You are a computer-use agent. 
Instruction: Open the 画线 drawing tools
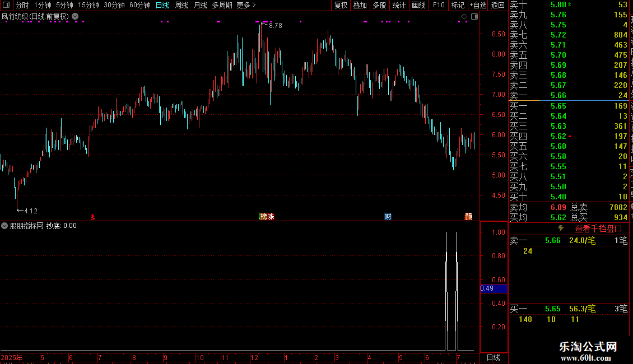[x=418, y=5]
